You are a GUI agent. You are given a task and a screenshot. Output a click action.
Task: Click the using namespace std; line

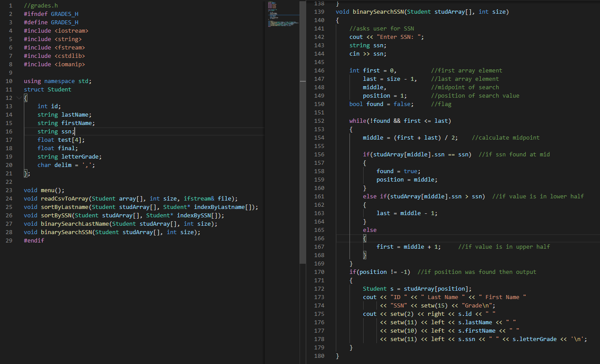pos(58,81)
